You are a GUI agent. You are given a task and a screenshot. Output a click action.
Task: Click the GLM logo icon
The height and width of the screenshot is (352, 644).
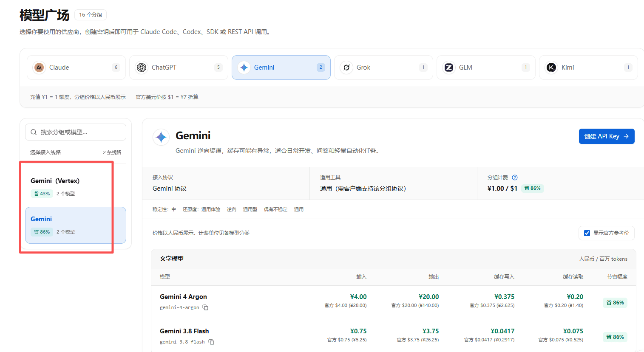(x=449, y=68)
